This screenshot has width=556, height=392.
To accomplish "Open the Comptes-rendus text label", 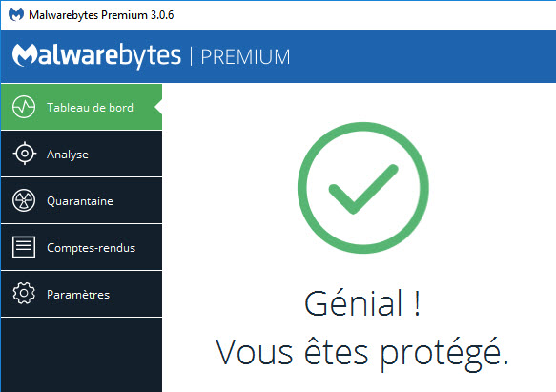I will pyautogui.click(x=92, y=248).
